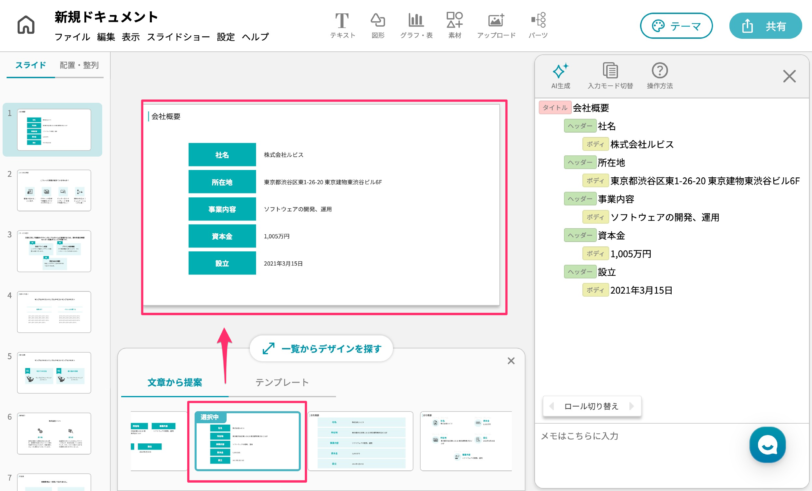This screenshot has height=491, width=812.
Task: Select outline body ソフトウェアの開発、運用
Action: click(664, 218)
